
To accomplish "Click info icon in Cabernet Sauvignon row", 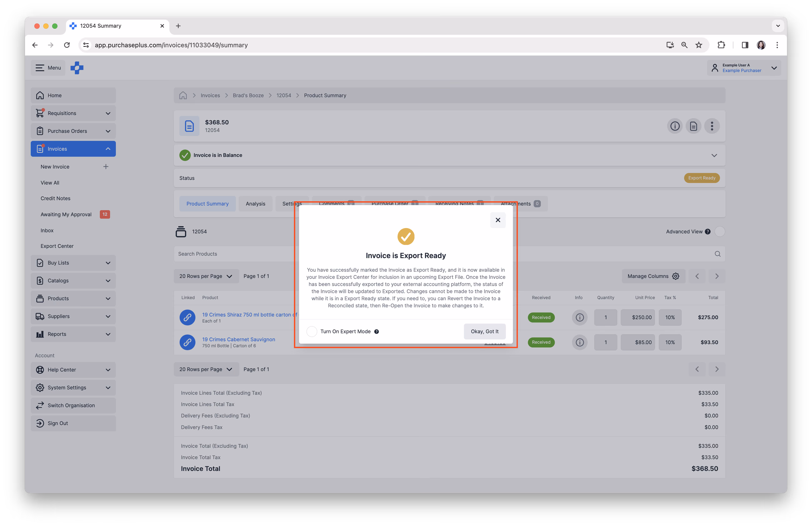I will click(x=579, y=342).
